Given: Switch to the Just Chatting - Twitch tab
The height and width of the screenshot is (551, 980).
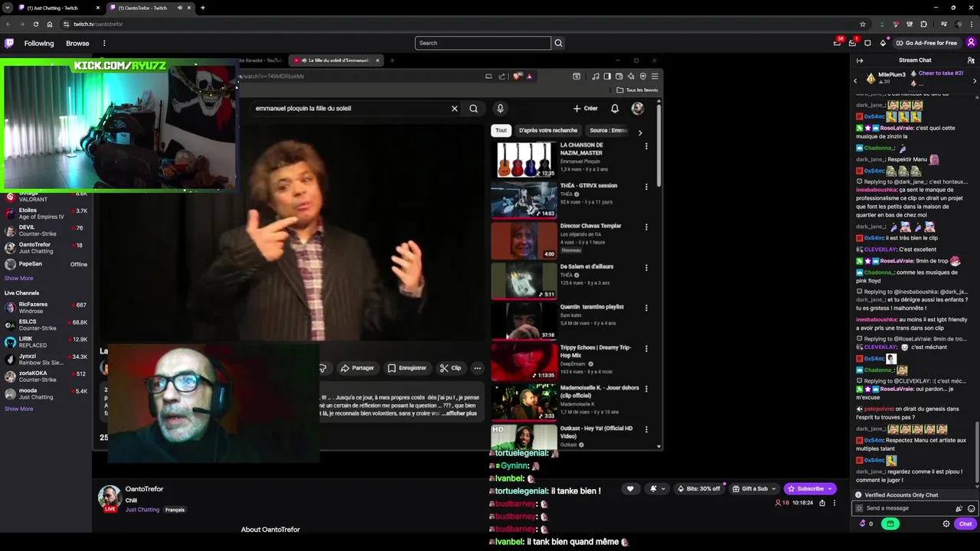Looking at the screenshot, I should [x=60, y=8].
